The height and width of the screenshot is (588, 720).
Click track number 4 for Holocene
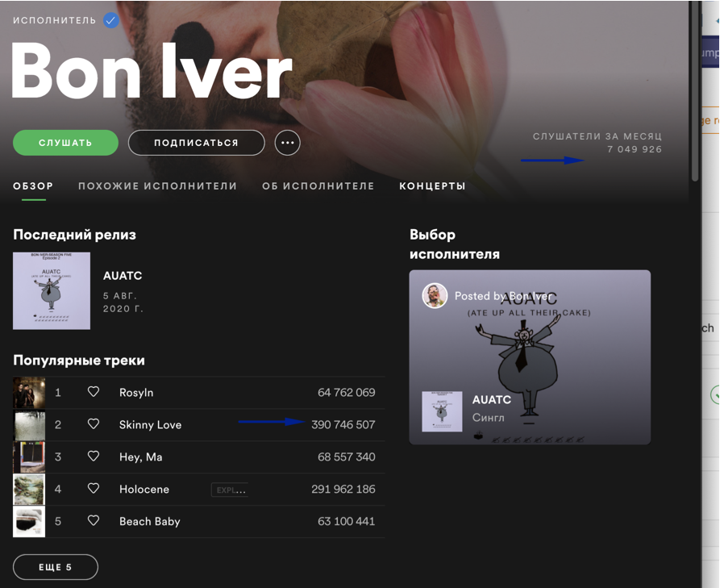point(58,490)
